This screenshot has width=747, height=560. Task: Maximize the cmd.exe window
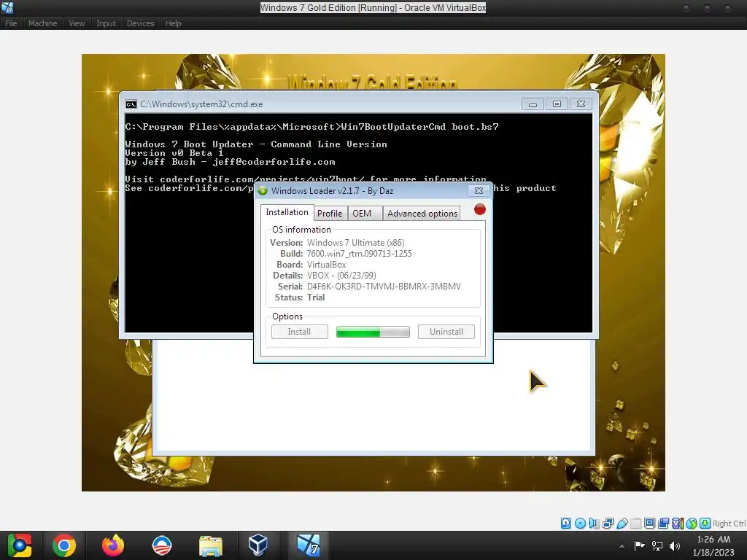[x=557, y=104]
